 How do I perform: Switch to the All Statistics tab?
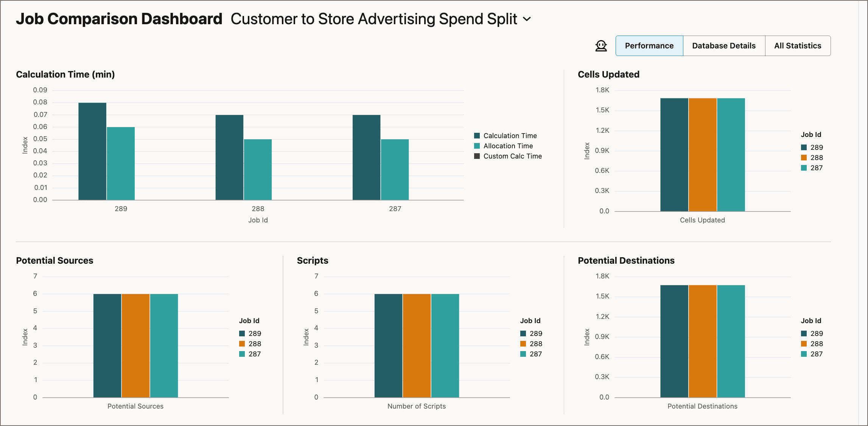pos(798,45)
